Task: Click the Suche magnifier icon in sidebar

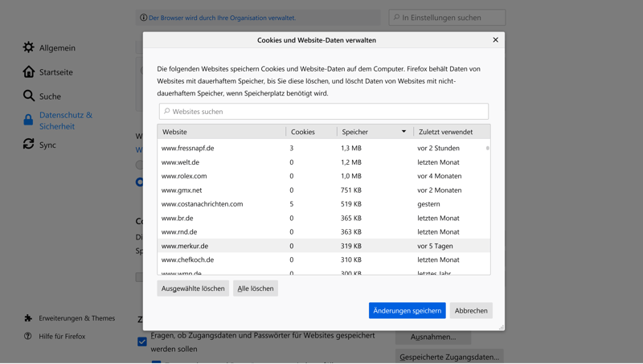Action: pyautogui.click(x=29, y=96)
